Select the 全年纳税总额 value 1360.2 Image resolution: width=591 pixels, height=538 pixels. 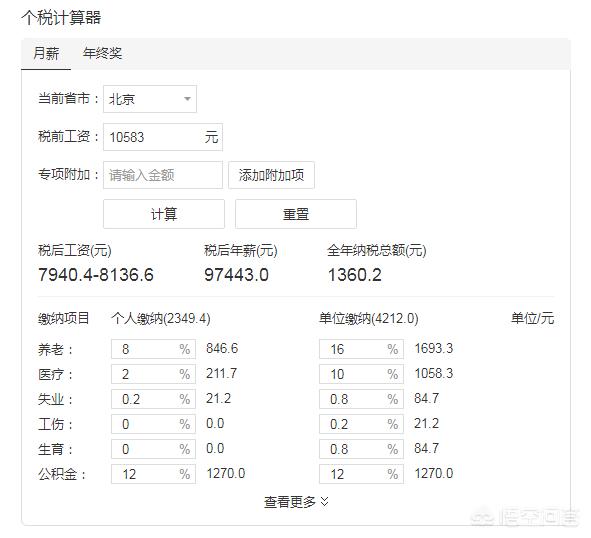pyautogui.click(x=355, y=274)
